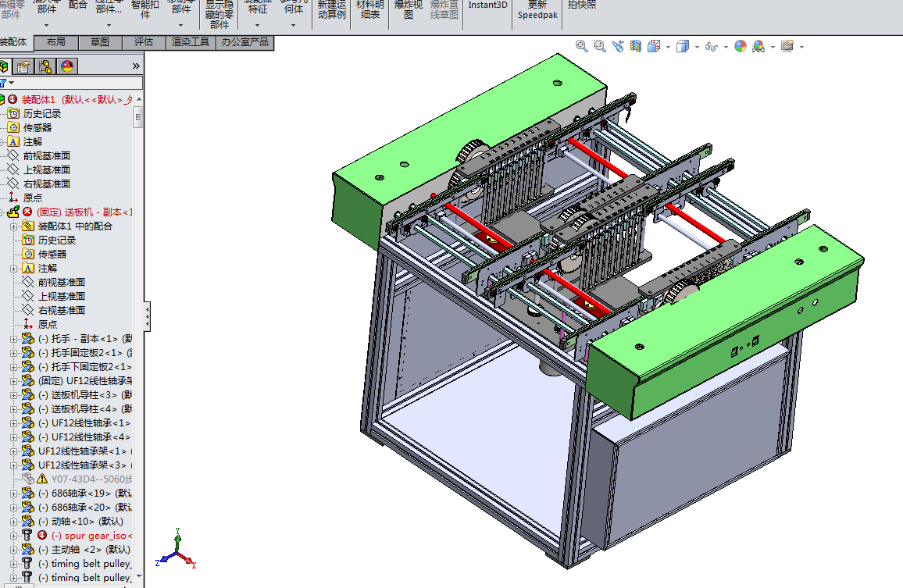The image size is (903, 588).
Task: Open the PropertyManager panel tab icon
Action: (x=24, y=66)
